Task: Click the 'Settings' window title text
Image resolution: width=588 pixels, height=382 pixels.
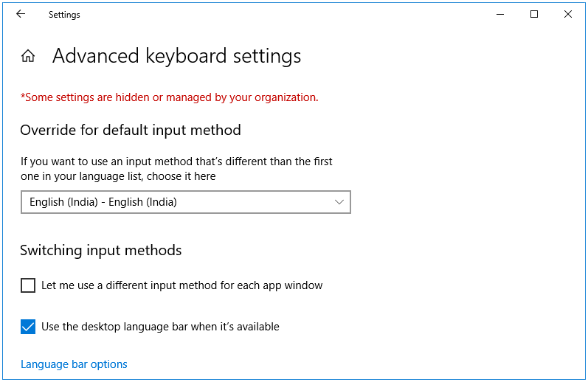Action: (x=64, y=15)
